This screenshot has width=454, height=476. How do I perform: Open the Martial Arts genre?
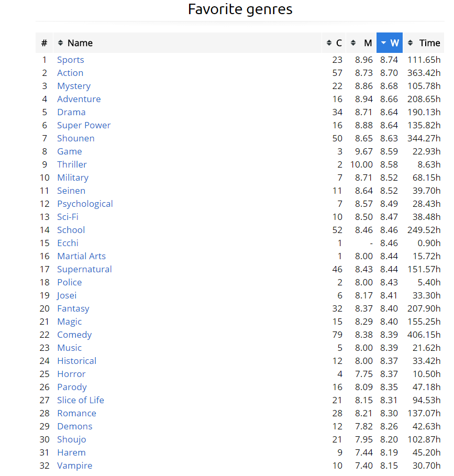[x=81, y=256]
